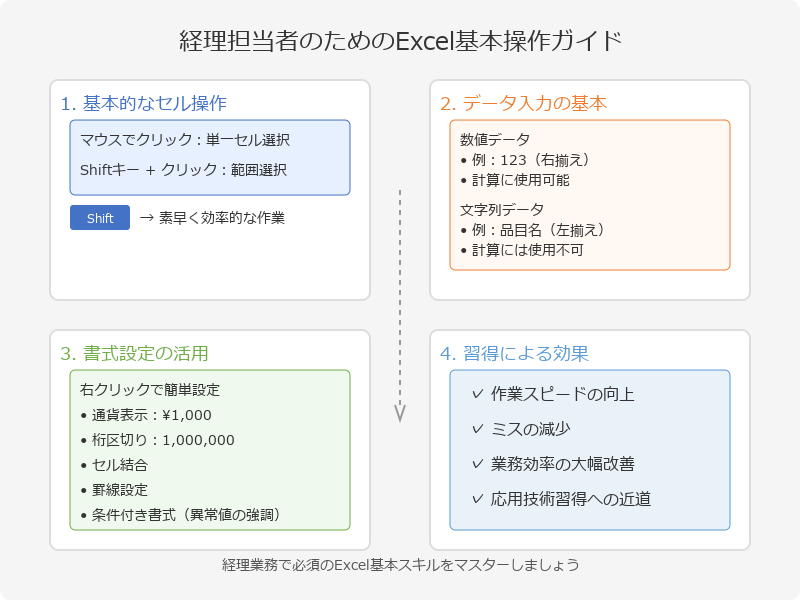
Task: Click the text 素早く効率的な作業
Action: [221, 218]
